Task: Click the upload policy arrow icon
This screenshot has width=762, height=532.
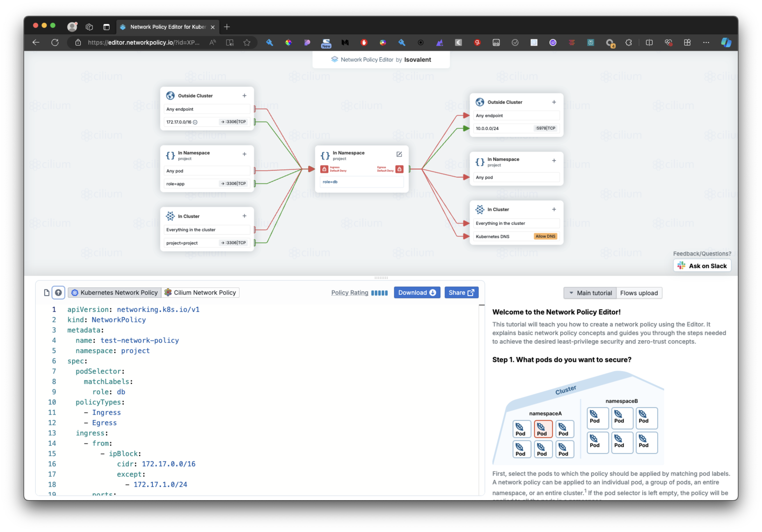Action: 58,293
